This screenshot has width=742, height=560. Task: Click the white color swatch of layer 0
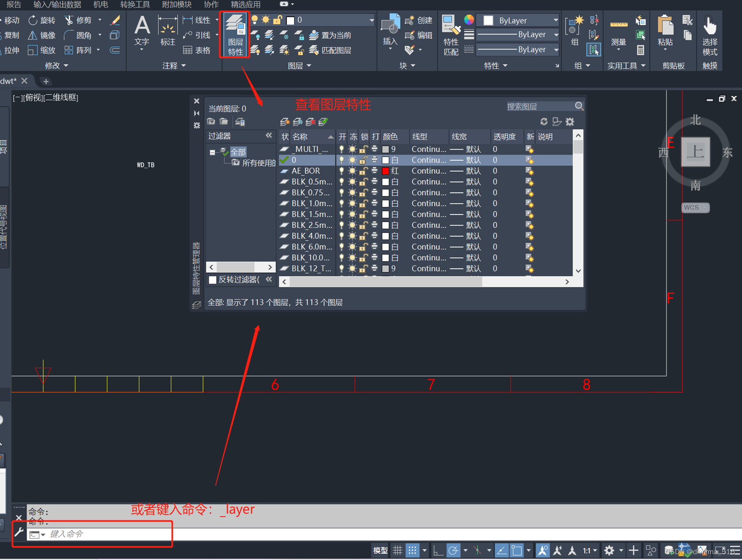[x=386, y=160]
